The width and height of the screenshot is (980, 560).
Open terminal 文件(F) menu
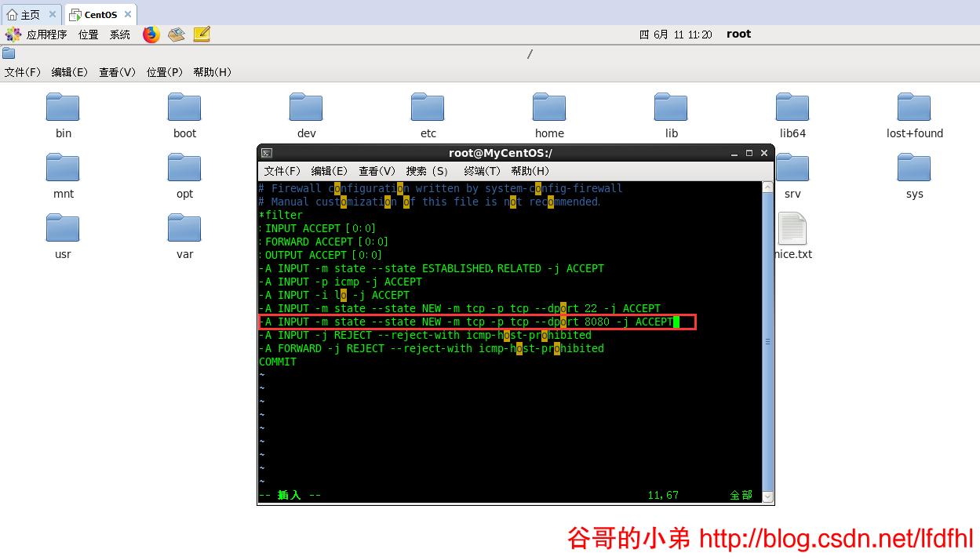pos(282,171)
